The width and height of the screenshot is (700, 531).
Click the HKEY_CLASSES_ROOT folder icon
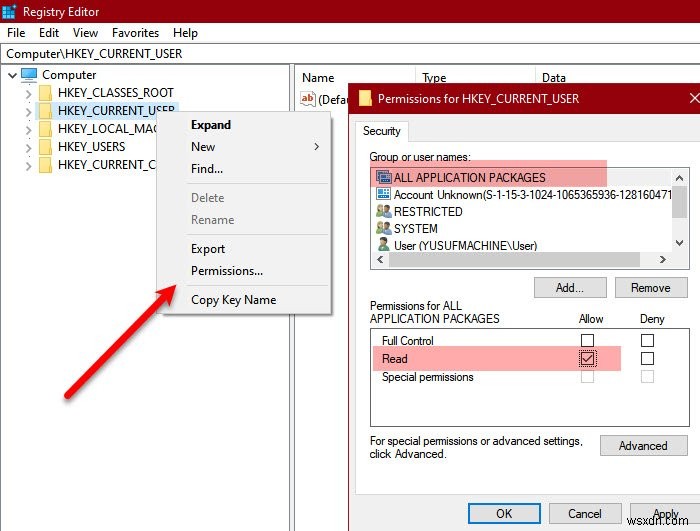click(x=45, y=92)
